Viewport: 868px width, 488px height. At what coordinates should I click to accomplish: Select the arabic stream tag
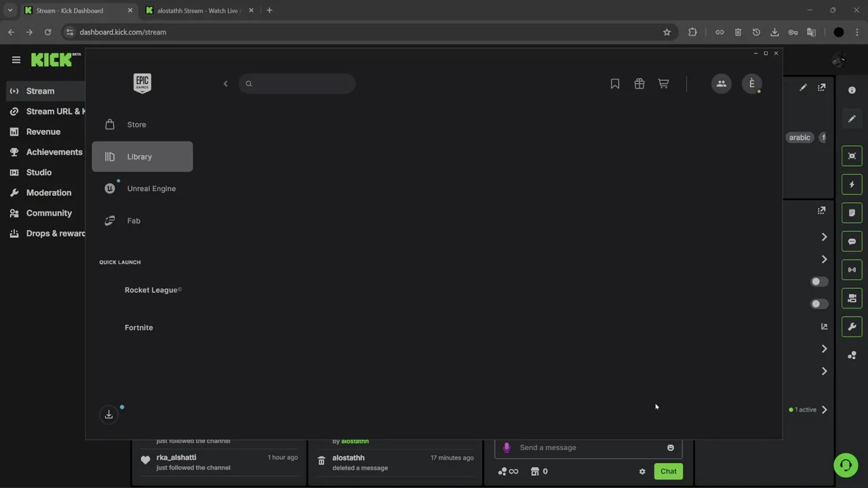[800, 138]
